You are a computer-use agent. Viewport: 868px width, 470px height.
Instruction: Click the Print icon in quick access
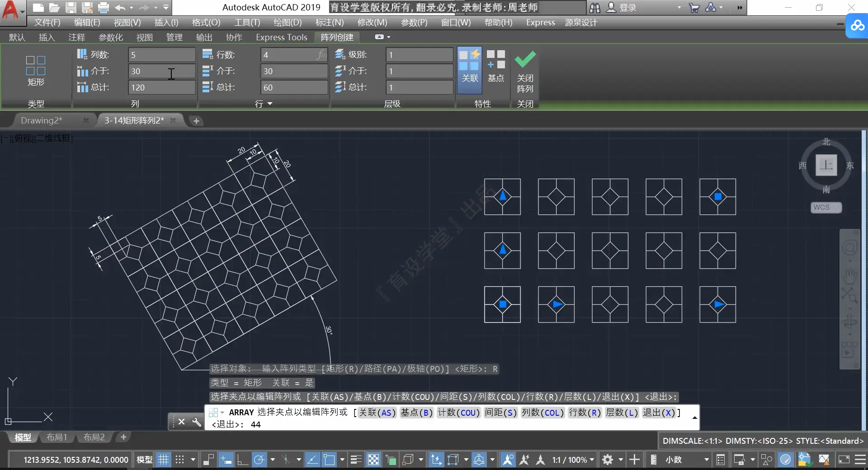tap(104, 8)
